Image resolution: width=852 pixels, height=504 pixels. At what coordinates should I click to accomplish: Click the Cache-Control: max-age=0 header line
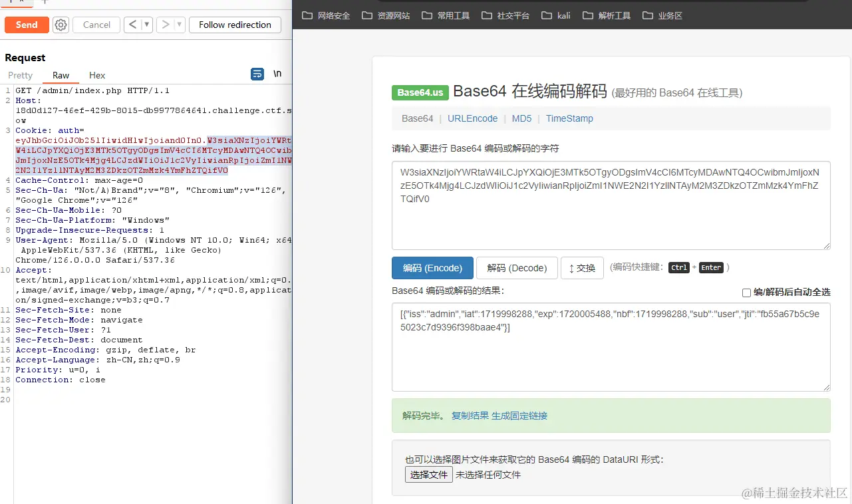click(x=79, y=180)
